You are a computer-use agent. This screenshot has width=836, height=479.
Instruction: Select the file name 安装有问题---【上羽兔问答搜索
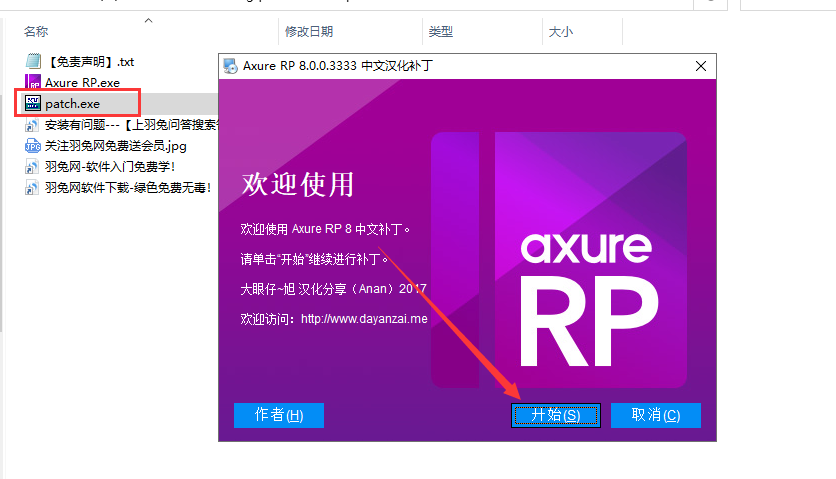click(x=132, y=125)
